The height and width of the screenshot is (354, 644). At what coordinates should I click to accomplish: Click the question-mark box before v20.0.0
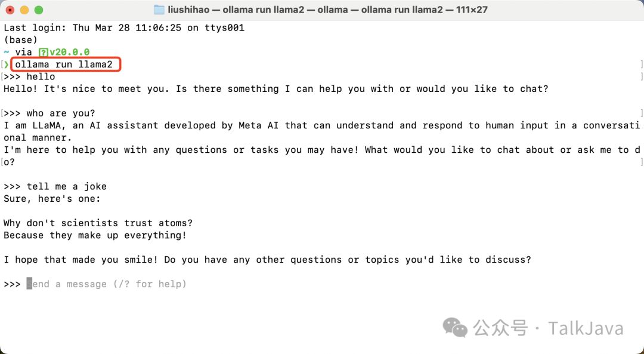click(x=44, y=53)
